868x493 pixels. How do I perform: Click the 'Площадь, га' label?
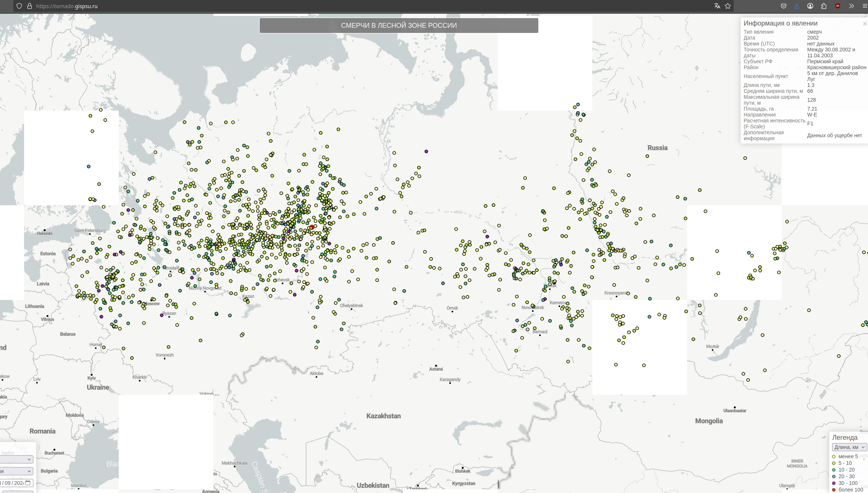(758, 109)
